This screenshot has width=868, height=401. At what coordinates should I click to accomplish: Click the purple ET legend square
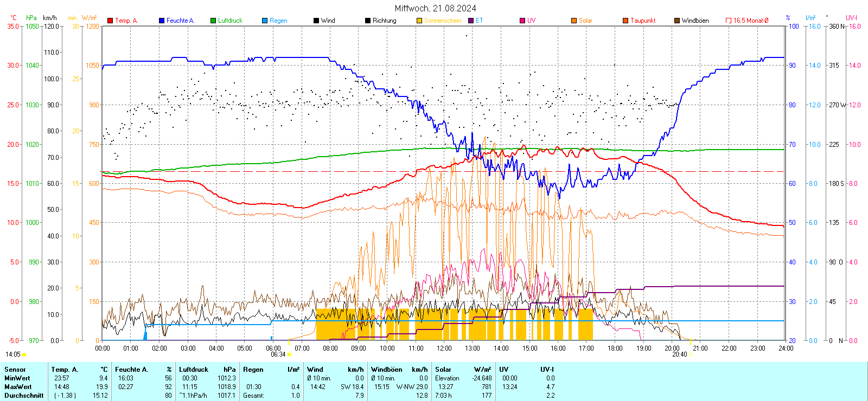click(x=471, y=21)
